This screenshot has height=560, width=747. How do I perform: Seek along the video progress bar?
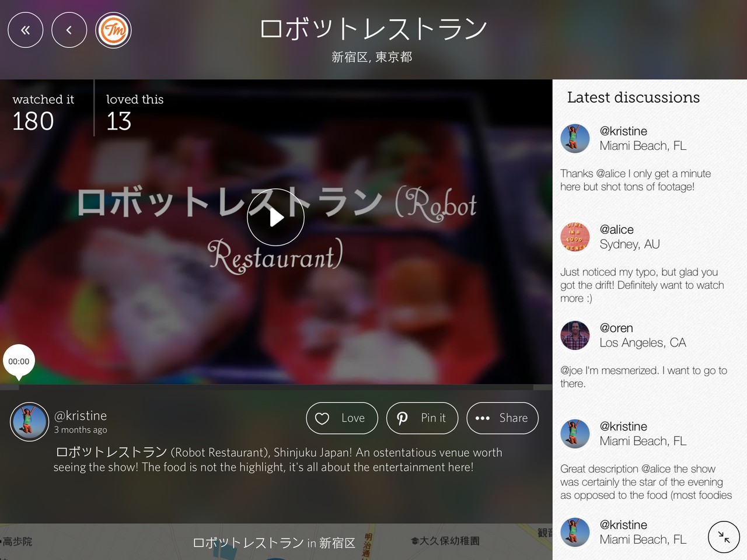(x=276, y=387)
